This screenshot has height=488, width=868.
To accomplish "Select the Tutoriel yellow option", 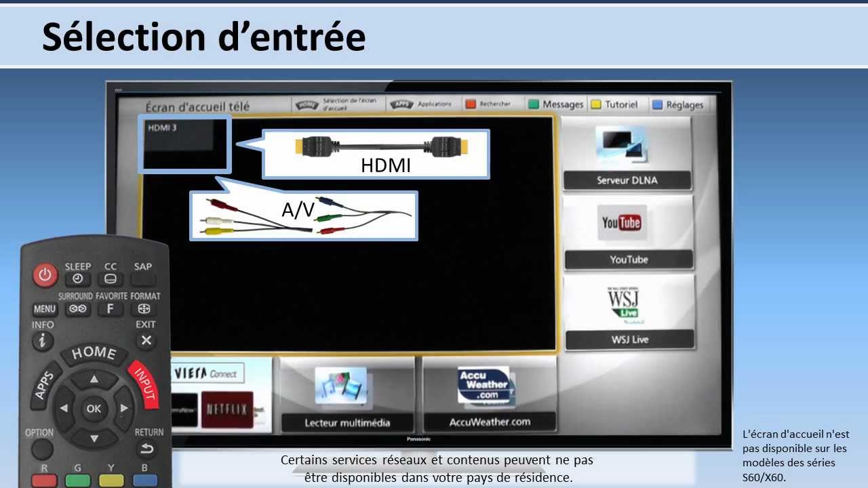I will [614, 104].
